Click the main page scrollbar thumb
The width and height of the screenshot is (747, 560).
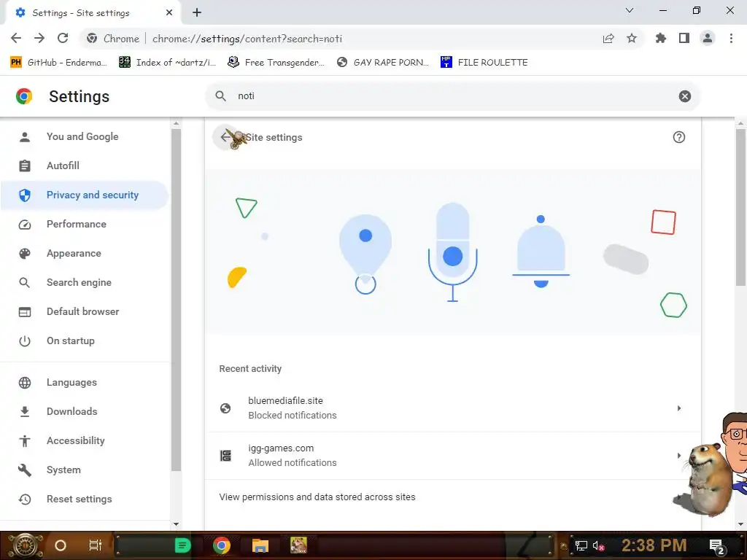[740, 207]
